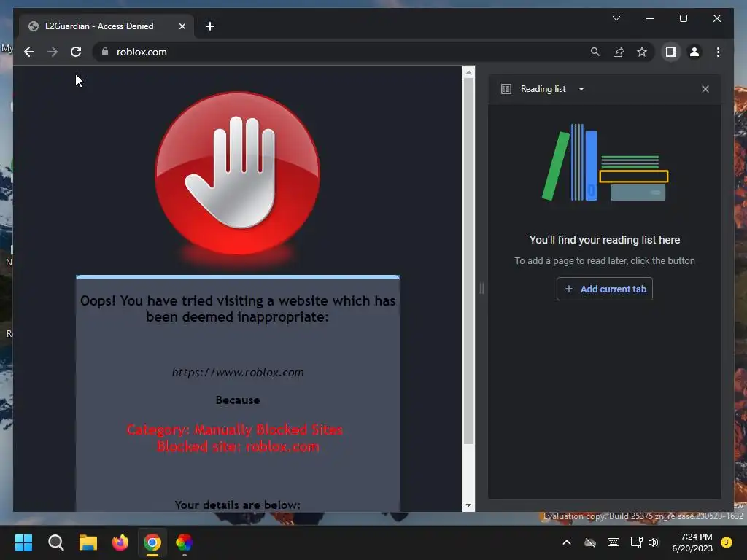Open the network status tray icon

coord(636,542)
